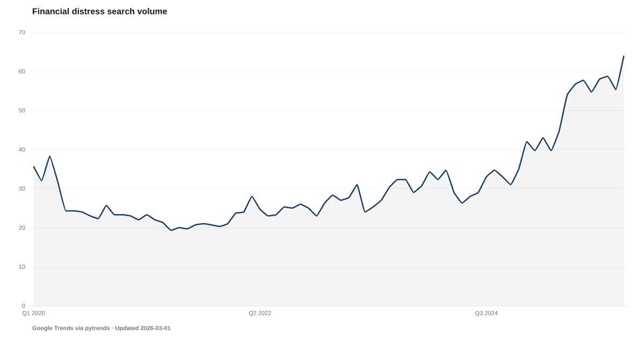Click the 40 label on the y-axis
The image size is (644, 338).
click(x=22, y=150)
